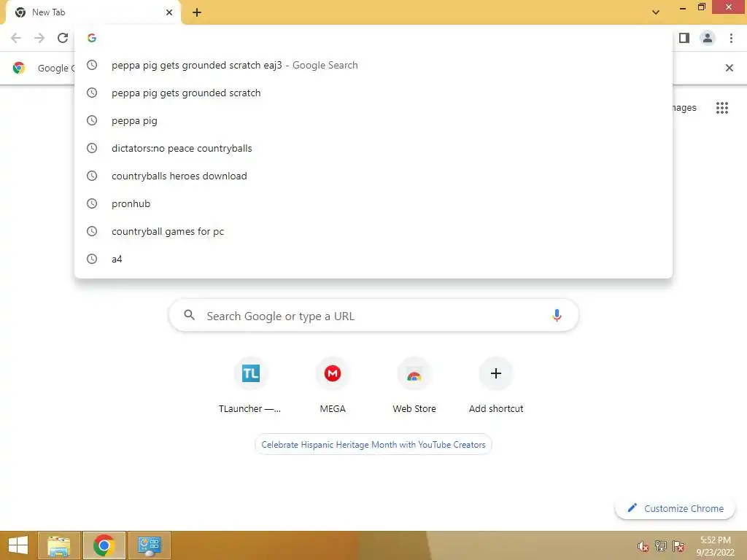The image size is (747, 560).
Task: Click the Google G icon in address bar
Action: 92,38
